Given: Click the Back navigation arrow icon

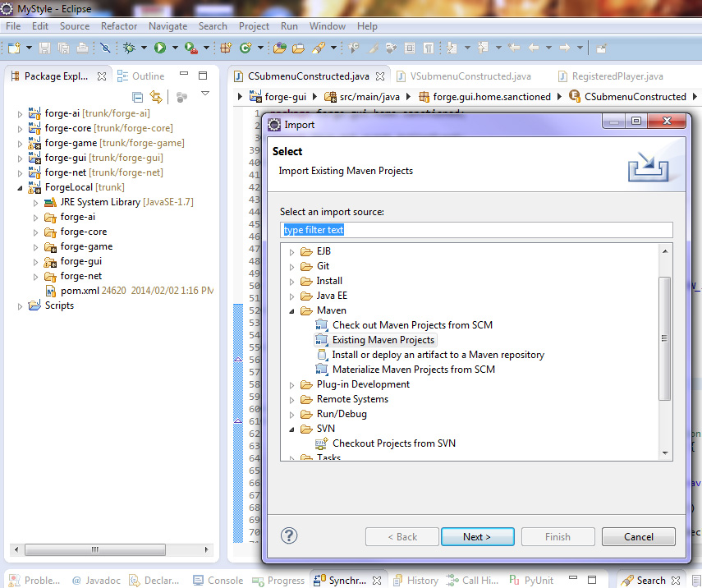Looking at the screenshot, I should point(534,48).
